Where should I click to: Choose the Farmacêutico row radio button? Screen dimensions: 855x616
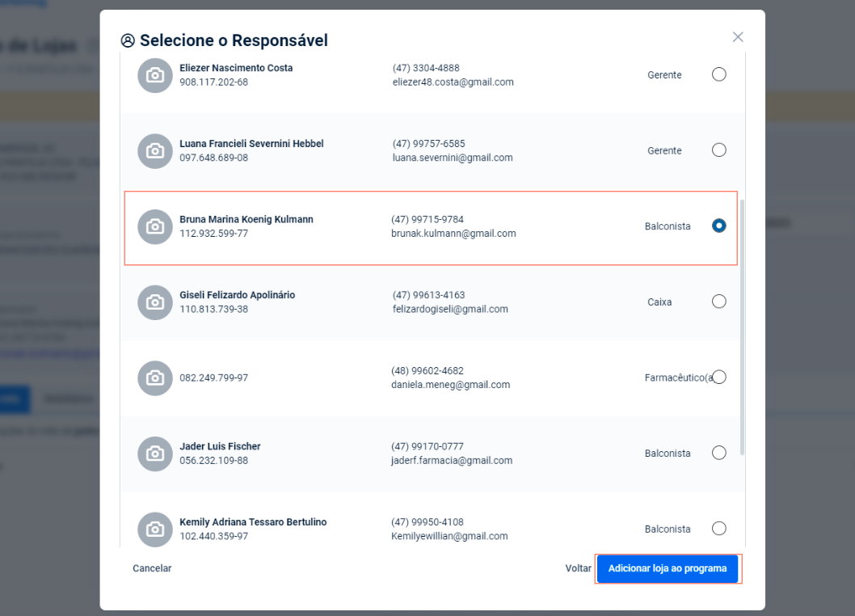718,378
